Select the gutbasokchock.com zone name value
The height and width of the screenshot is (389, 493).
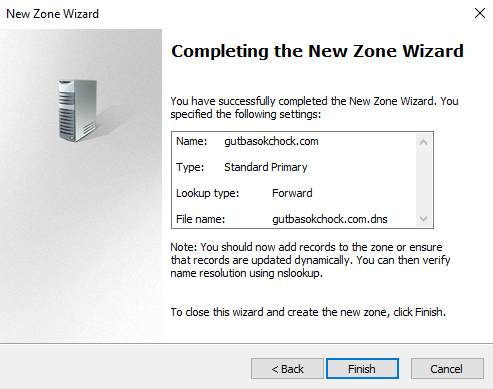pos(271,141)
